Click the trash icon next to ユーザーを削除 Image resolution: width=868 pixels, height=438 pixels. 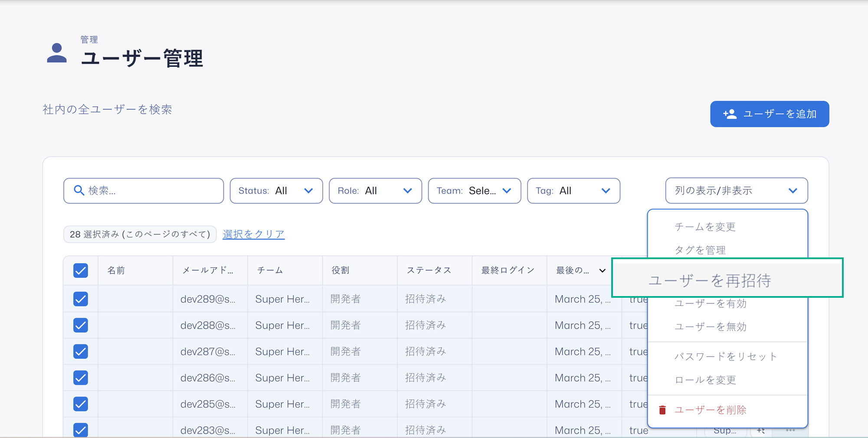click(x=662, y=410)
